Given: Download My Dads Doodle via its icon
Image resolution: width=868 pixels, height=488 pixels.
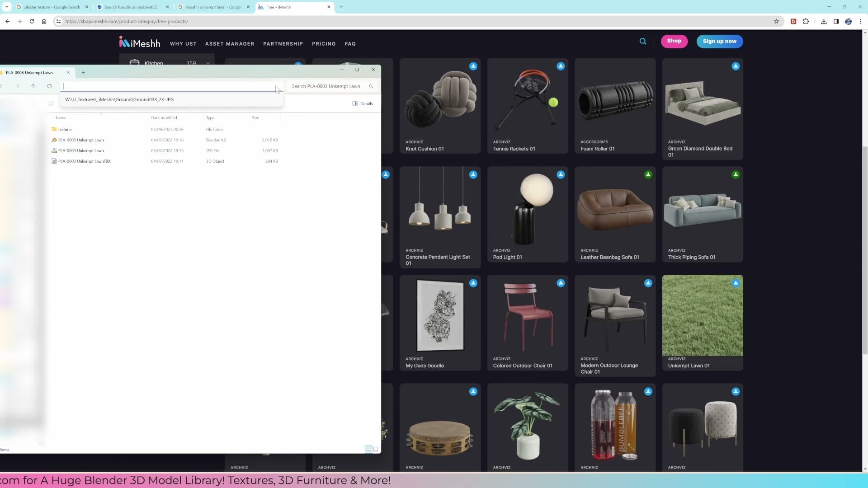Looking at the screenshot, I should click(x=473, y=283).
